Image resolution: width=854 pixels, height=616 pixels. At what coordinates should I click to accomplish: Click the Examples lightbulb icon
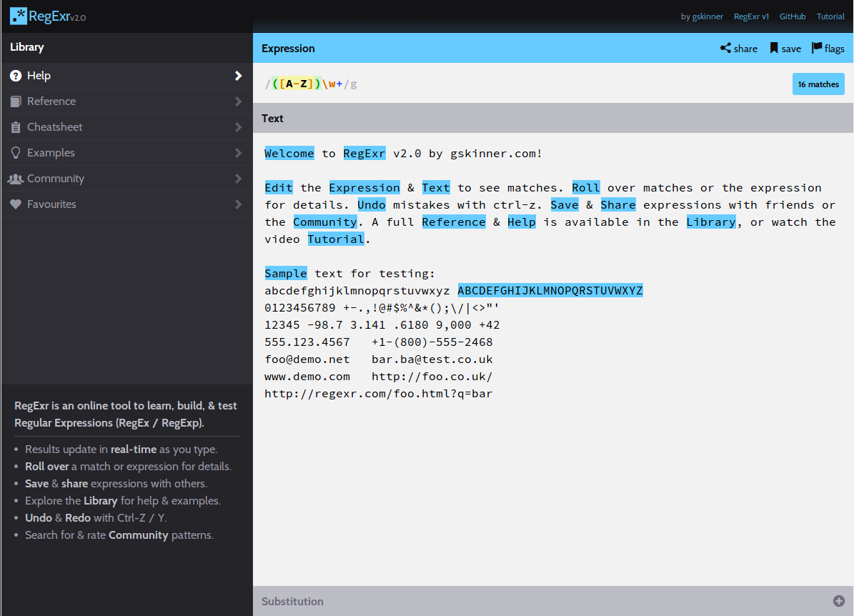16,152
